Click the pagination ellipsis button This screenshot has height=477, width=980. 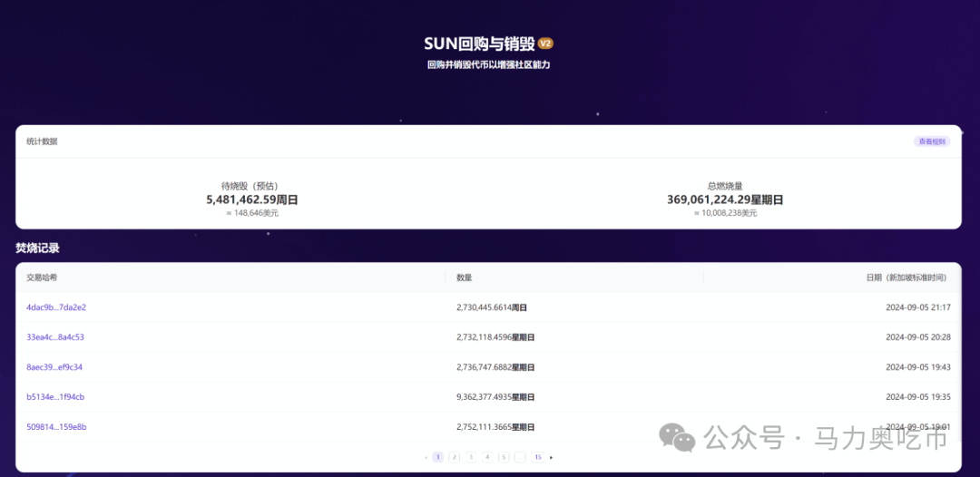[x=520, y=457]
